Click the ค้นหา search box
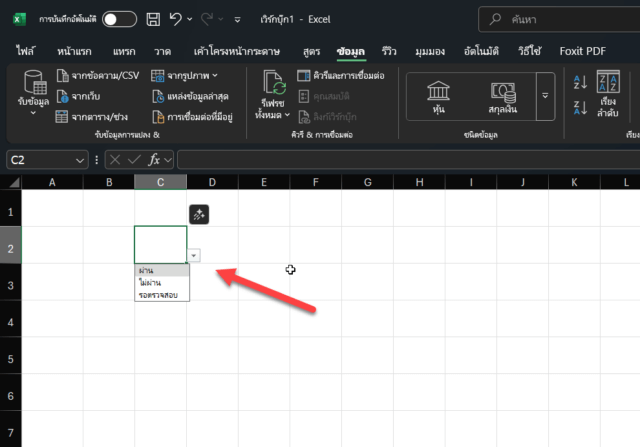 tap(559, 19)
